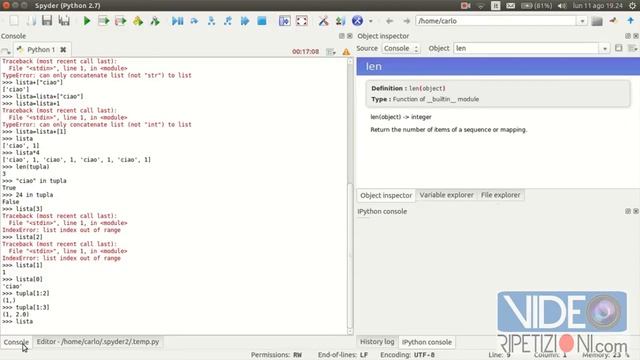Screen dimensions: 640x360
Task: Undock the Console pane
Action: pos(342,36)
